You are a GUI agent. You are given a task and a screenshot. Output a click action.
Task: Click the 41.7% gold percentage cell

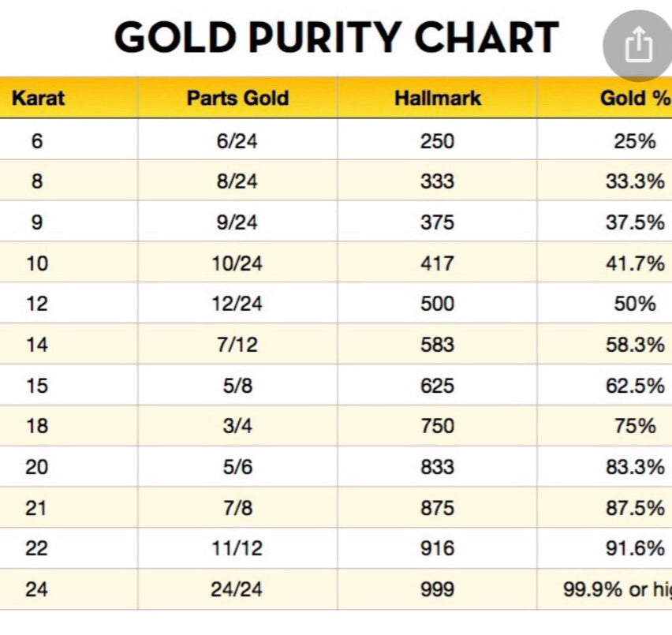pos(635,263)
